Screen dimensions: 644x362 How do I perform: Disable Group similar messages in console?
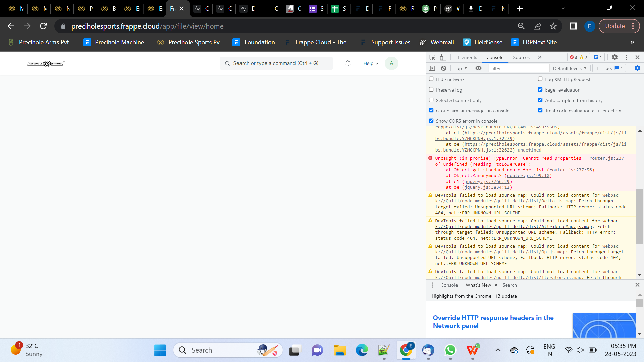click(x=431, y=110)
